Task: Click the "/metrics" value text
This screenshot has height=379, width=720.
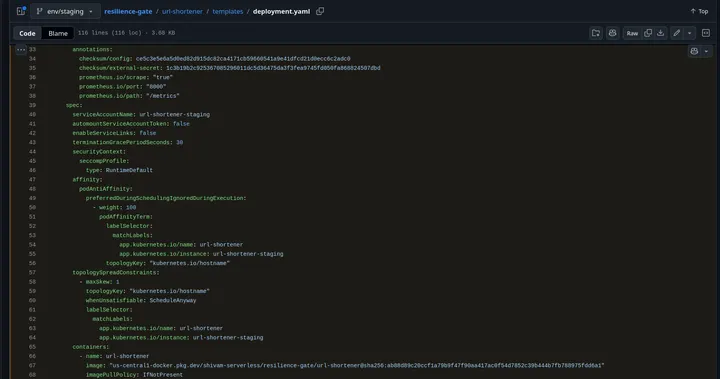Action: pos(164,96)
